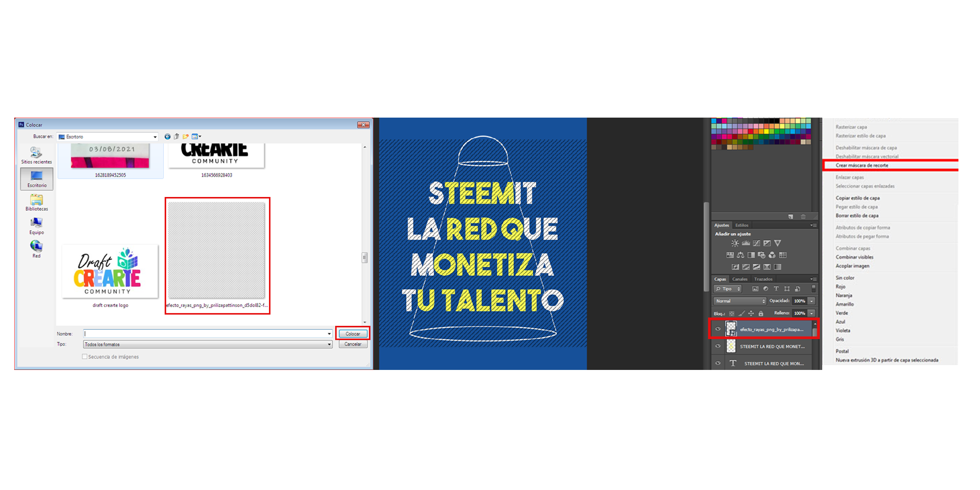Toggle lock all (padlock icon)
This screenshot has height=490, width=980.
761,314
